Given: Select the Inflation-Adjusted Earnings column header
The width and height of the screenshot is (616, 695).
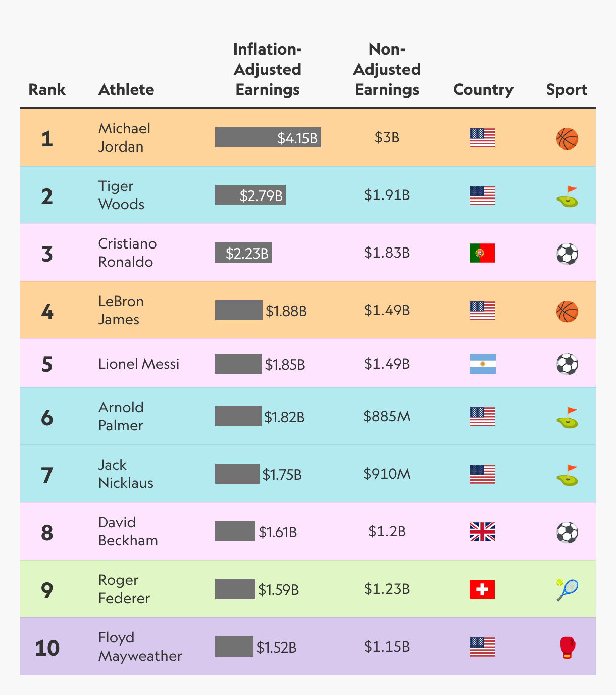Looking at the screenshot, I should [x=268, y=70].
